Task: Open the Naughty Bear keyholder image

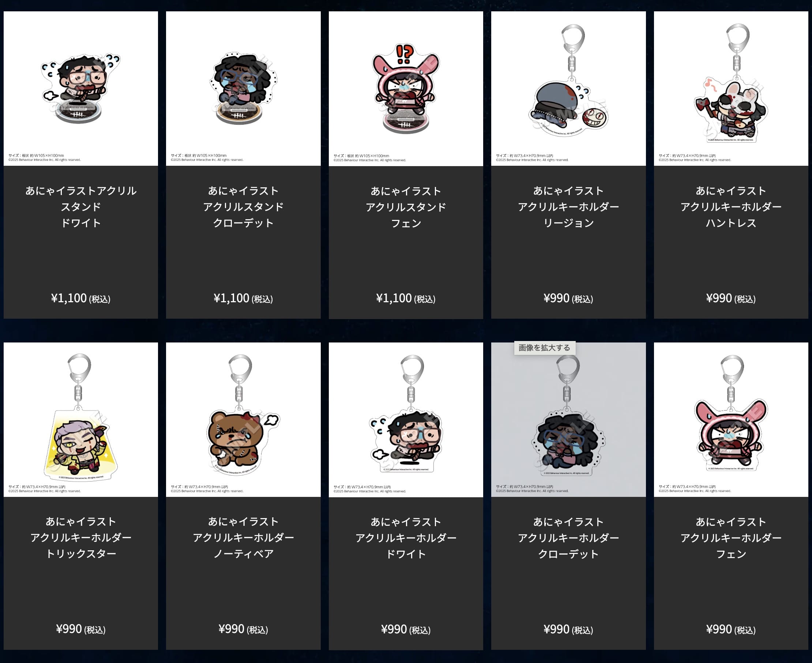Action: [x=243, y=419]
